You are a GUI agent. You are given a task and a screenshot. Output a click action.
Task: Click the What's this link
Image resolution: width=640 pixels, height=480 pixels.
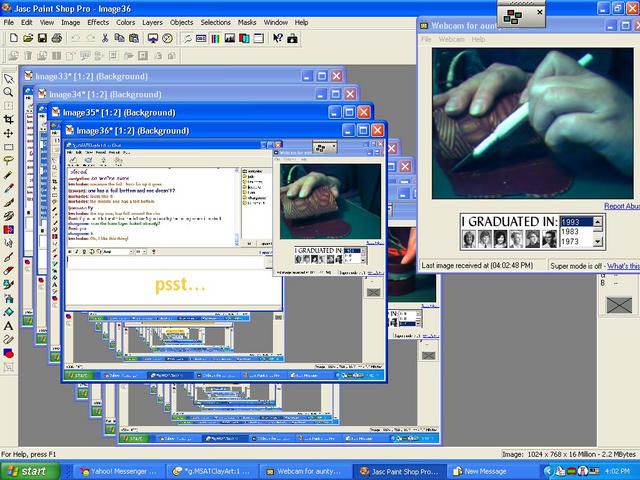623,266
